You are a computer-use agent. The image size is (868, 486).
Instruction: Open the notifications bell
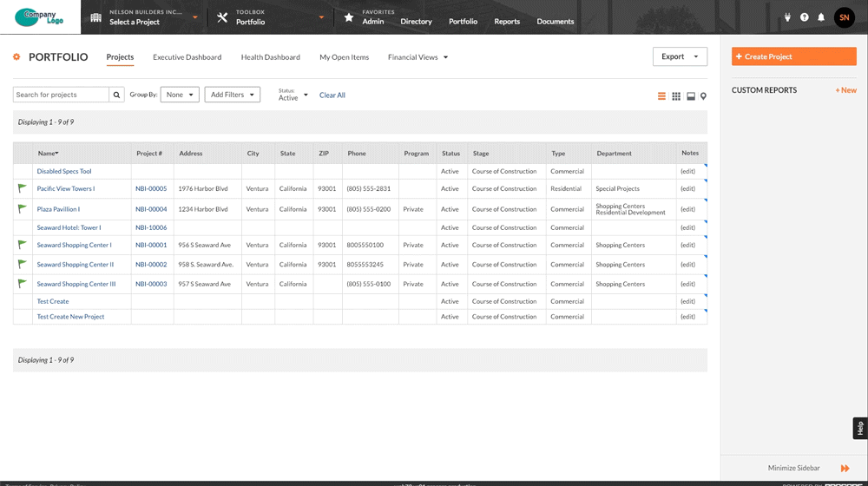pyautogui.click(x=820, y=17)
